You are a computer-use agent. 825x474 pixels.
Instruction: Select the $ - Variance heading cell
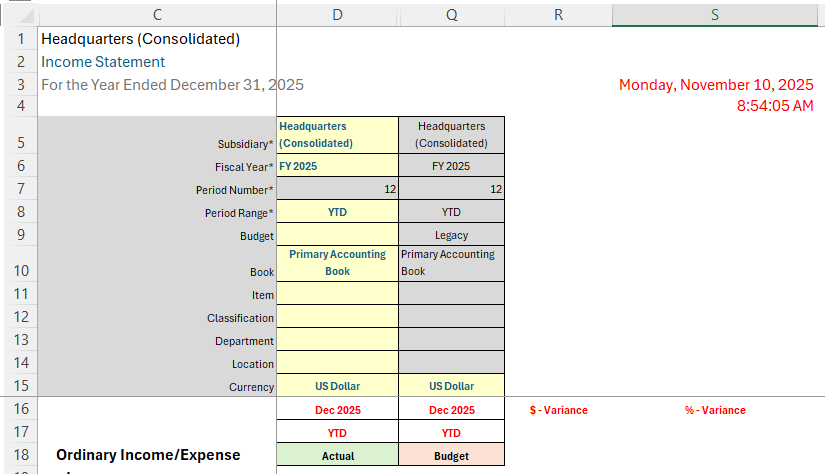[x=558, y=410]
